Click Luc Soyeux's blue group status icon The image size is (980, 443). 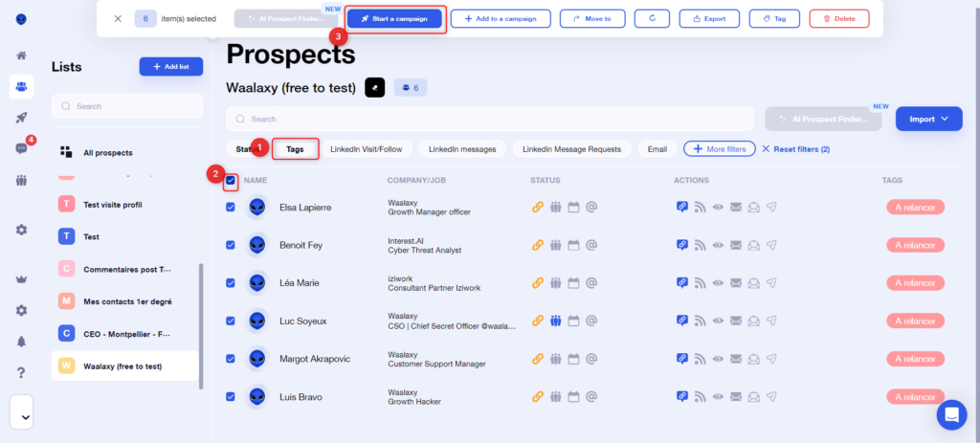pos(556,321)
